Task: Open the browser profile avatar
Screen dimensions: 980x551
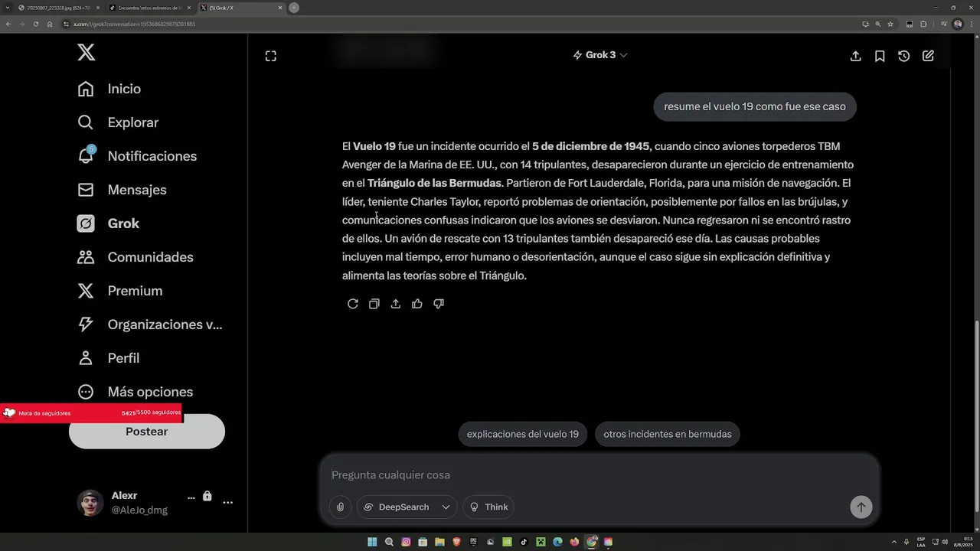Action: 958,24
